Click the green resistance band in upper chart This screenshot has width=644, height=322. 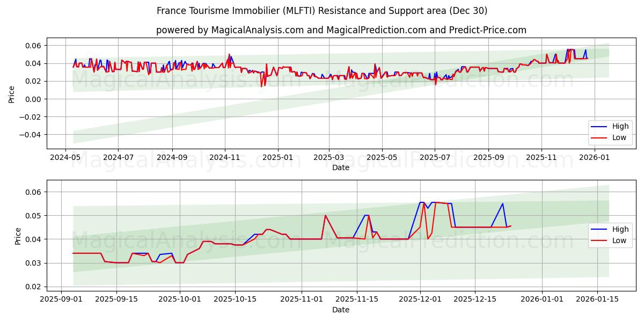(x=322, y=59)
